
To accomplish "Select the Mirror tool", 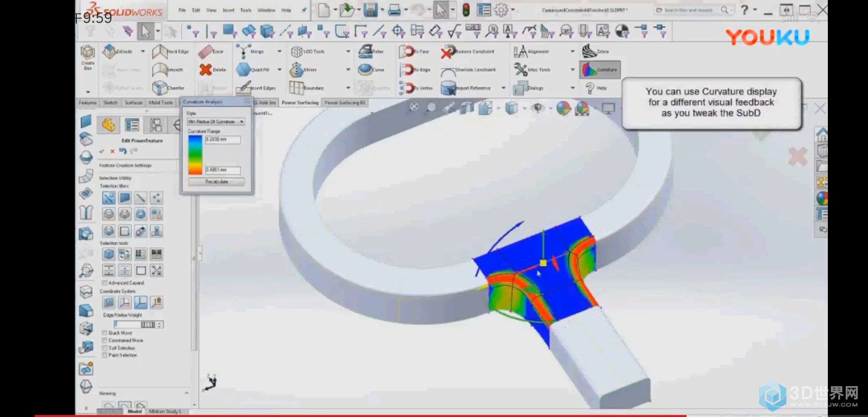I will tap(303, 69).
